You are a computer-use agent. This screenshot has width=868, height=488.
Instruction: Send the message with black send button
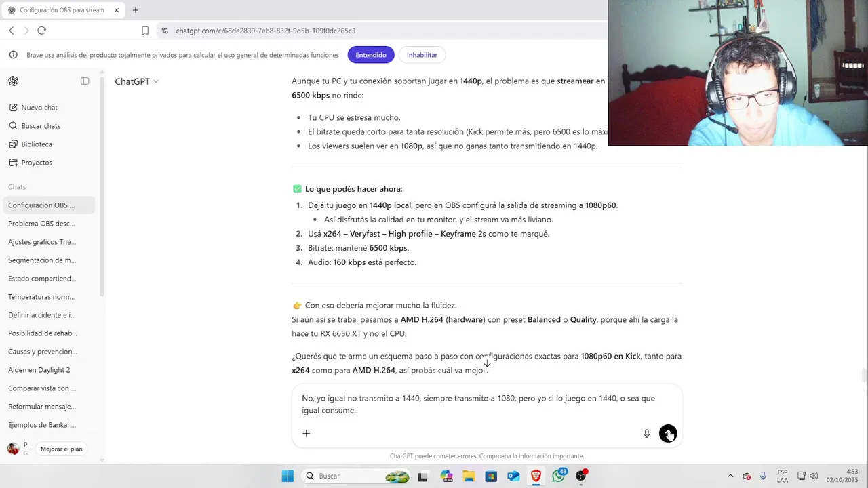tap(668, 434)
